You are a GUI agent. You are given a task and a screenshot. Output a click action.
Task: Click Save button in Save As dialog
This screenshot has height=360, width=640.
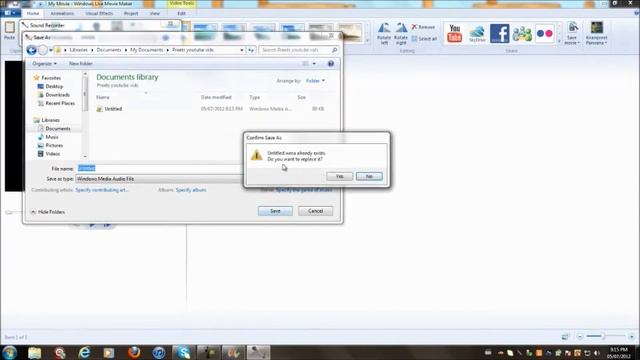pyautogui.click(x=275, y=211)
